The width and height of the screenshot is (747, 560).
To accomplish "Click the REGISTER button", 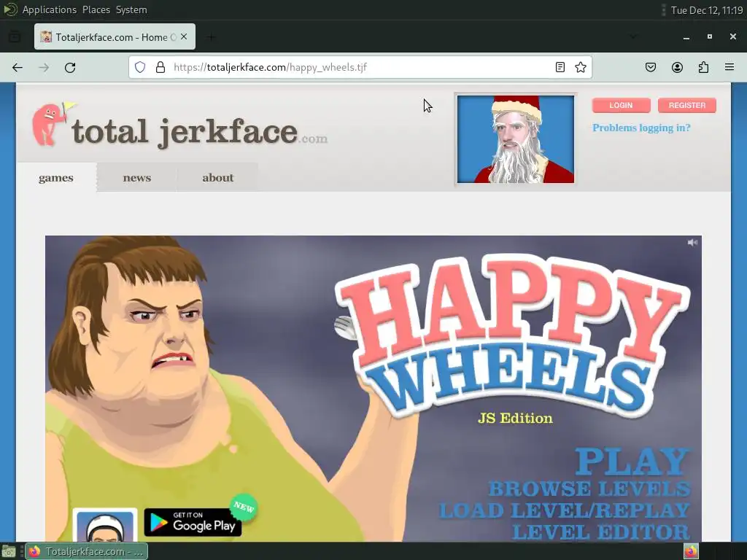I will (687, 105).
